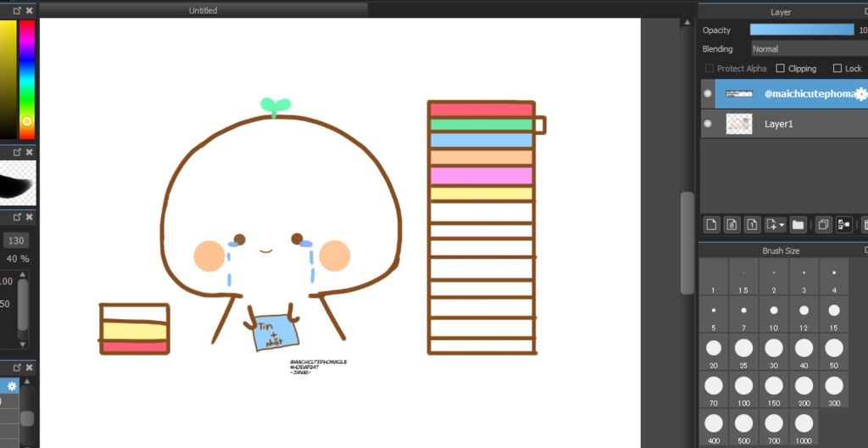
Task: Select brush size 3 preset
Action: click(804, 277)
